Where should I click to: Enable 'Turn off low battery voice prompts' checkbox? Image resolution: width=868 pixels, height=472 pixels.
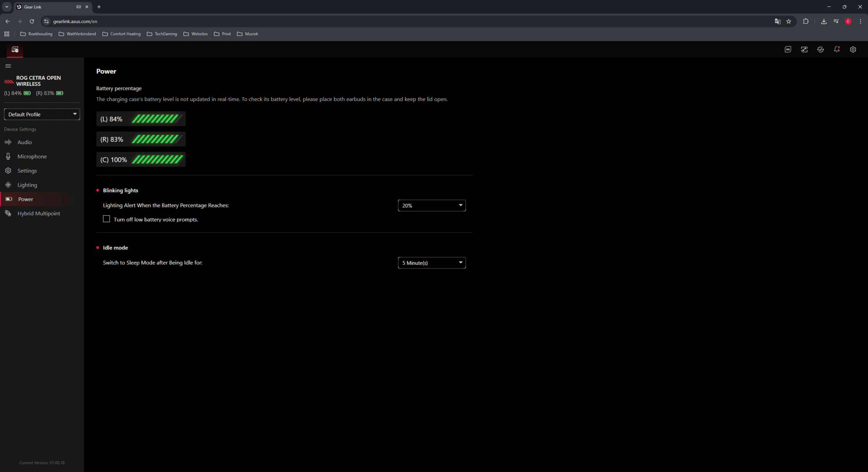point(107,219)
